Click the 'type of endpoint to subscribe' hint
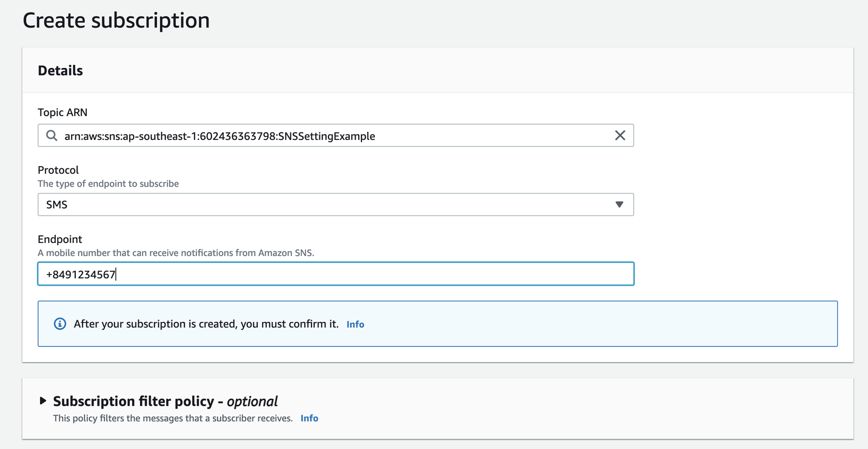The width and height of the screenshot is (868, 449). (108, 183)
